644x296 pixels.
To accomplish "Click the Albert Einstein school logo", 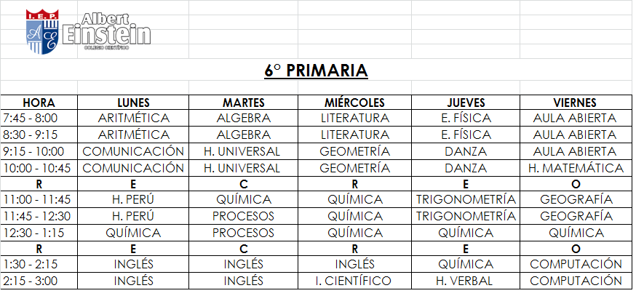I will coord(89,31).
